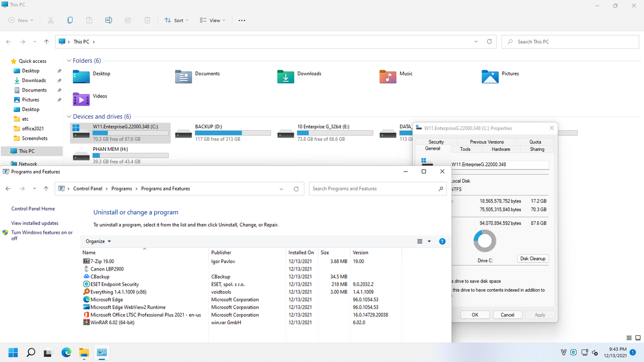644x362 pixels.
Task: Expand the This PC address history dropdown
Action: point(476,42)
